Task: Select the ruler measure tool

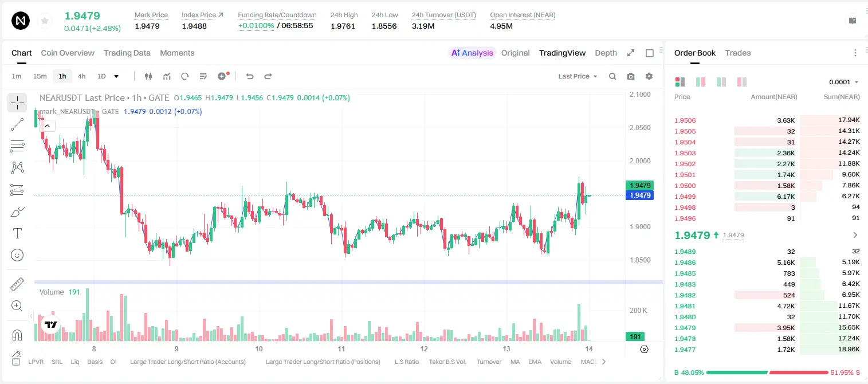Action: coord(17,284)
